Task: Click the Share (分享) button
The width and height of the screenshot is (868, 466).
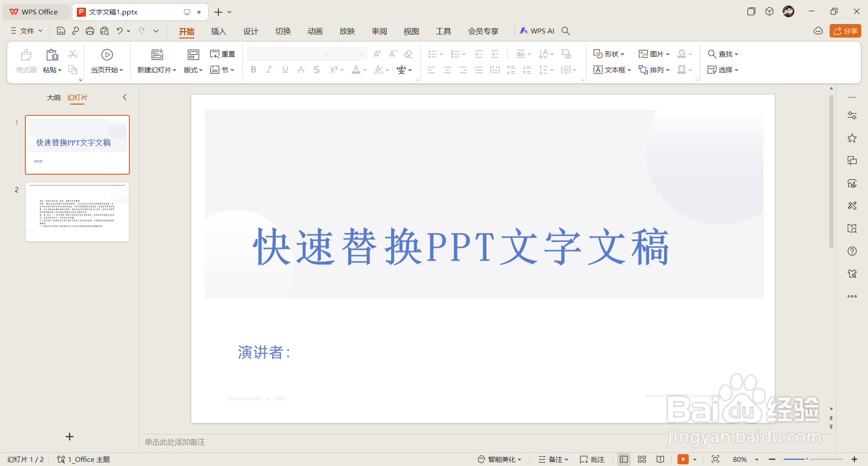Action: coord(845,31)
